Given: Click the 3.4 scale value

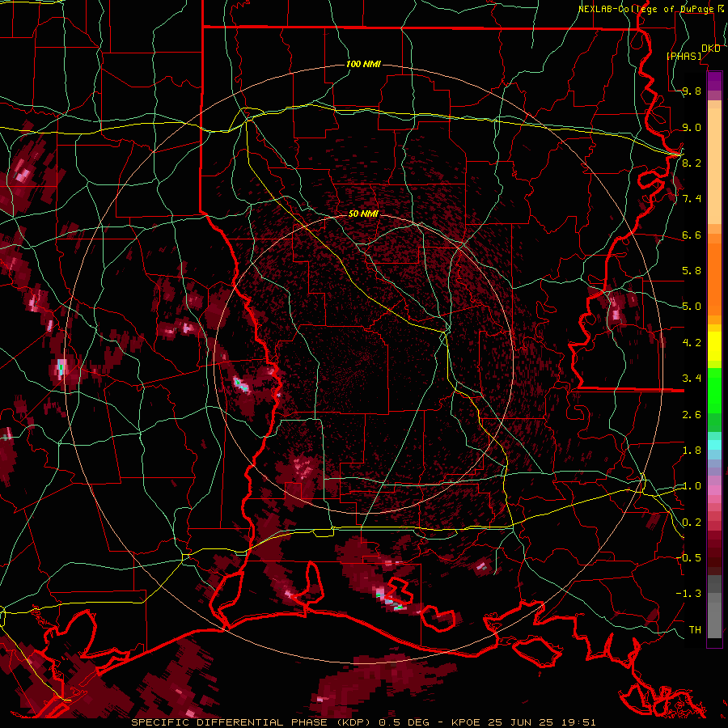Looking at the screenshot, I should (692, 379).
